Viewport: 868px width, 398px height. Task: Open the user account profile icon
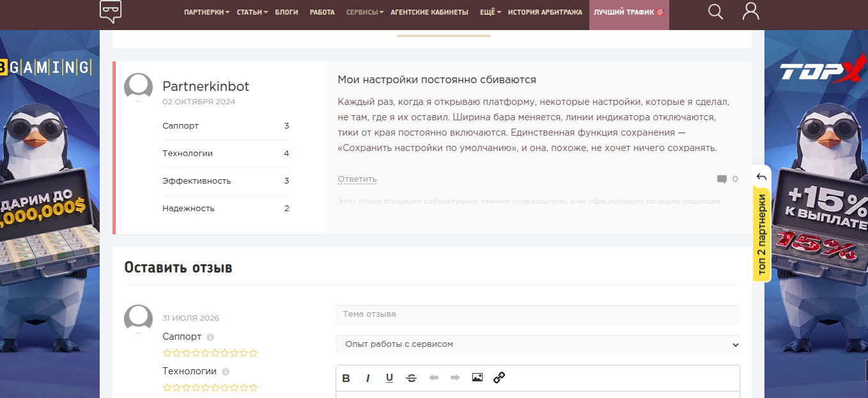point(751,11)
